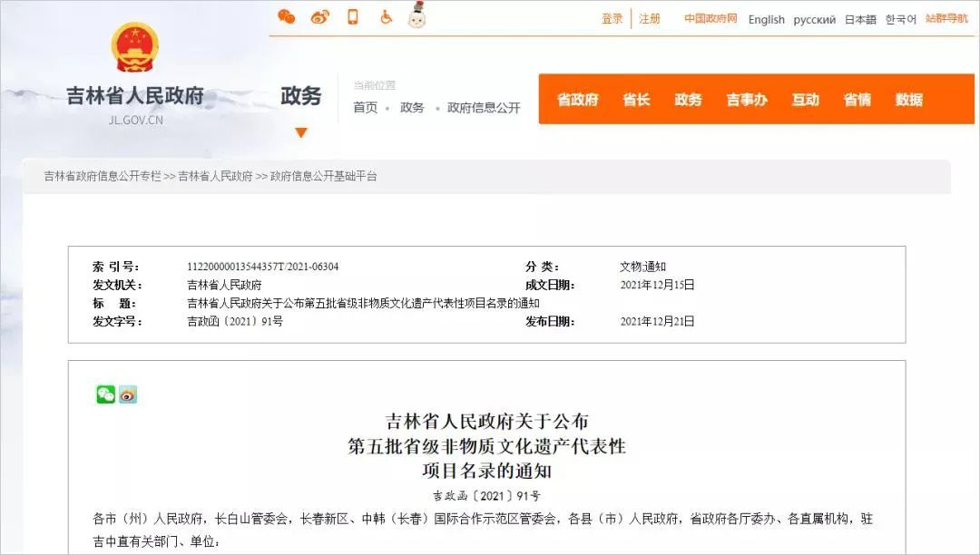Image resolution: width=980 pixels, height=555 pixels.
Task: Click the orange WeChat icon in header
Action: [x=287, y=17]
